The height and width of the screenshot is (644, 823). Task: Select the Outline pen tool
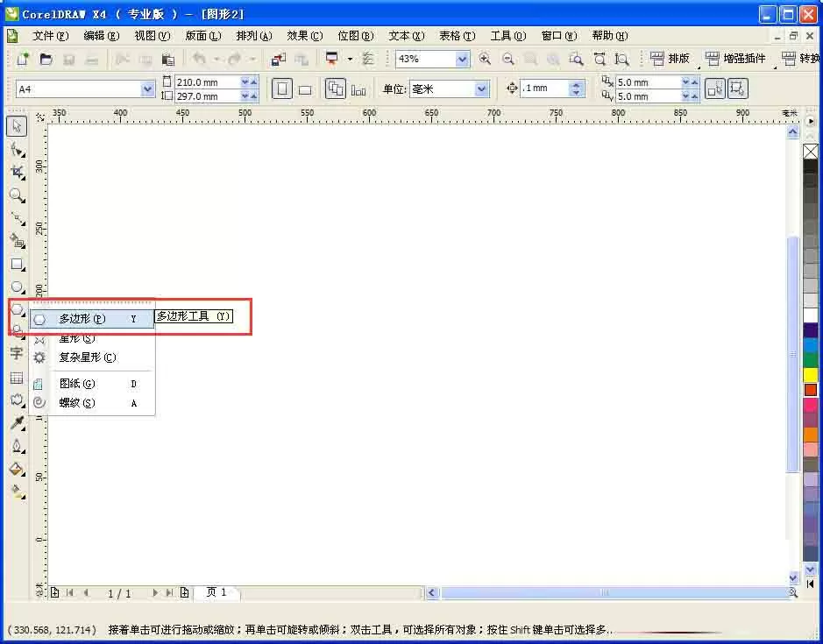click(x=17, y=446)
